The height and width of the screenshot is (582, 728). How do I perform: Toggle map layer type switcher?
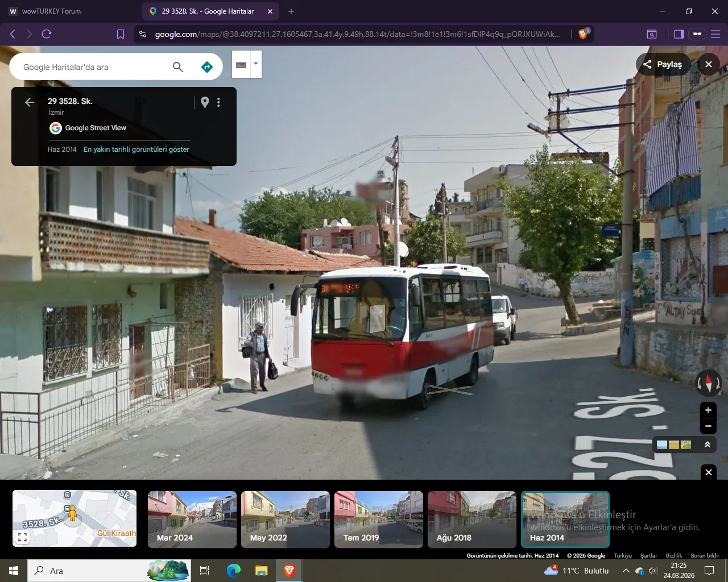point(674,444)
